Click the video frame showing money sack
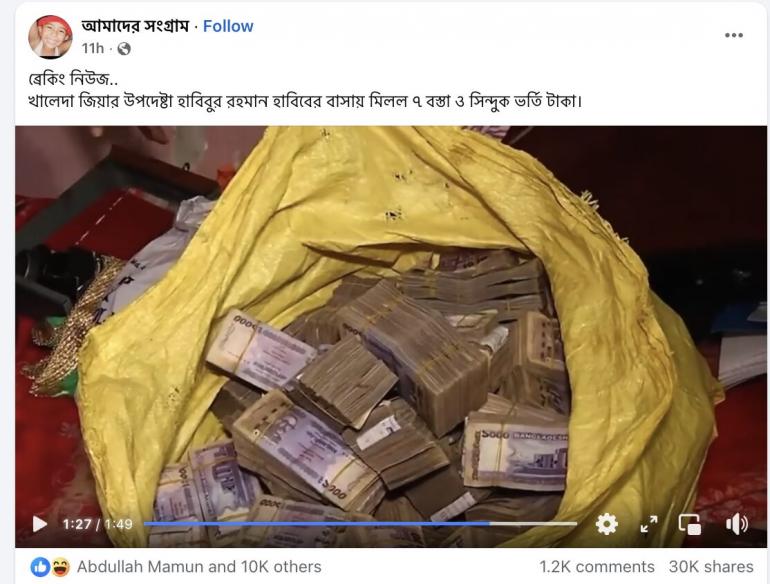This screenshot has height=584, width=770. click(391, 319)
